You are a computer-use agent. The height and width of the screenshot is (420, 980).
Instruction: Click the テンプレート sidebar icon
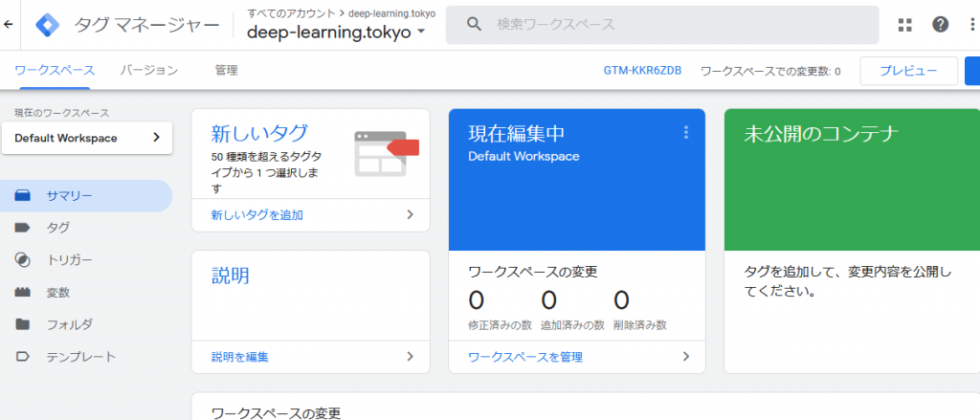tap(23, 357)
